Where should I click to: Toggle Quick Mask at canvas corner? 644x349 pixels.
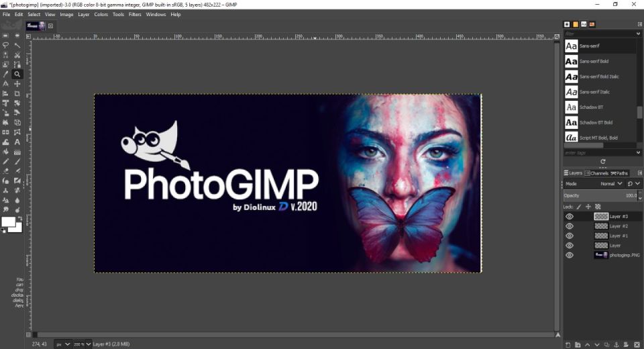click(28, 335)
